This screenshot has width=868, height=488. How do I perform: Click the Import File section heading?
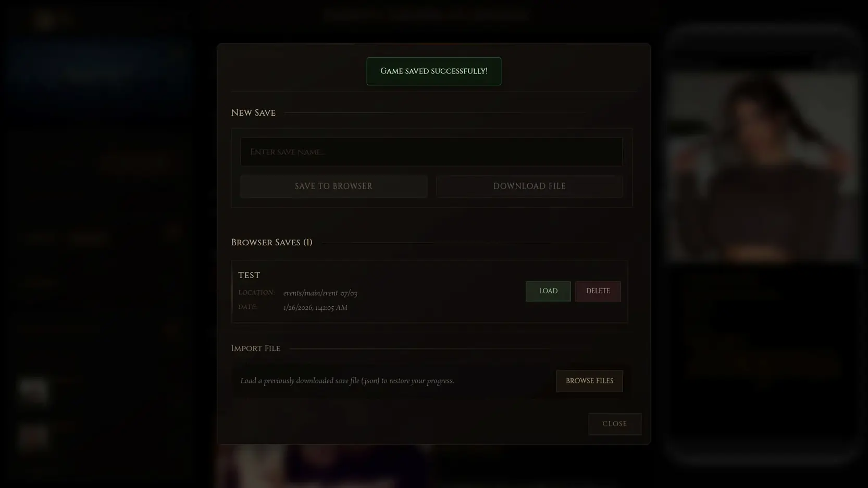(256, 348)
